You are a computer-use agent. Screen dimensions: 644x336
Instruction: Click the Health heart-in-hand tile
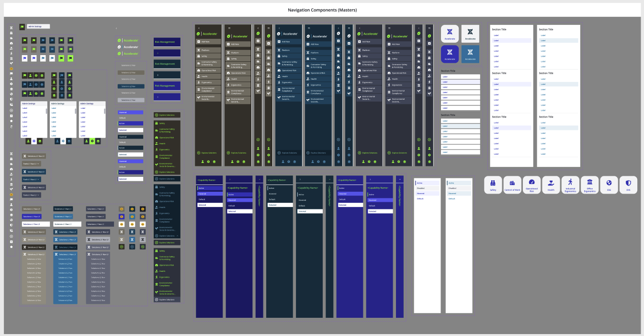point(551,185)
